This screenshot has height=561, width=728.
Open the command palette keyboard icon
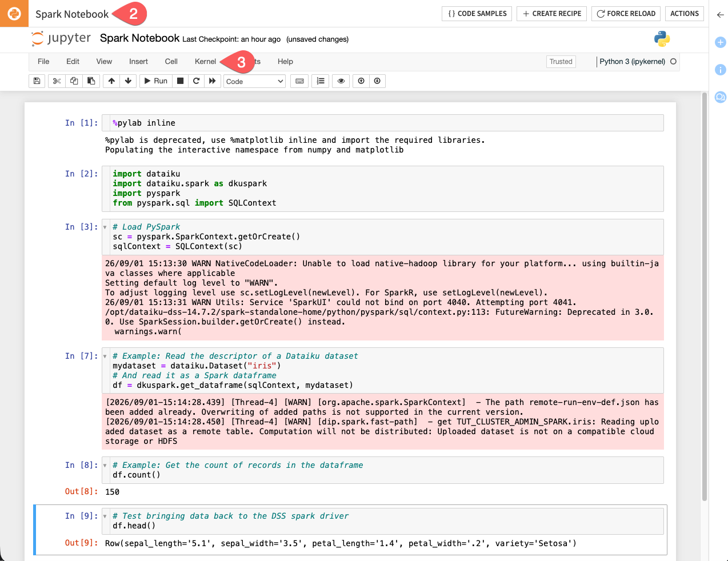299,81
